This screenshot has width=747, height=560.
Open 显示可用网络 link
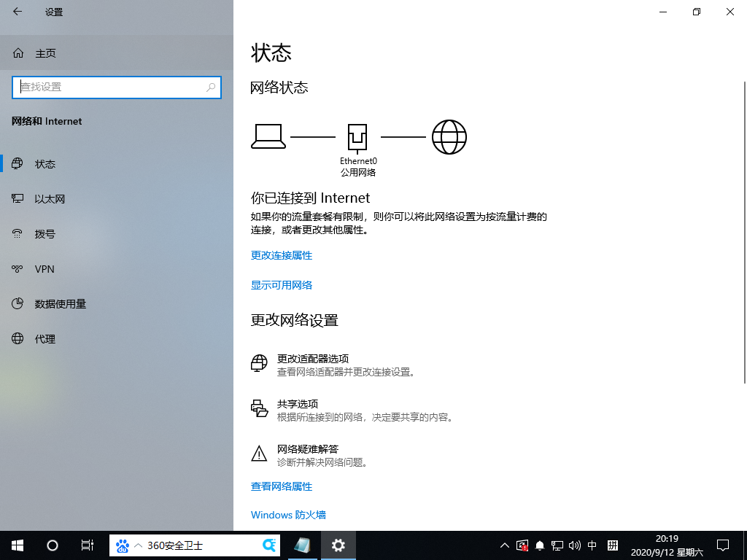(x=282, y=285)
